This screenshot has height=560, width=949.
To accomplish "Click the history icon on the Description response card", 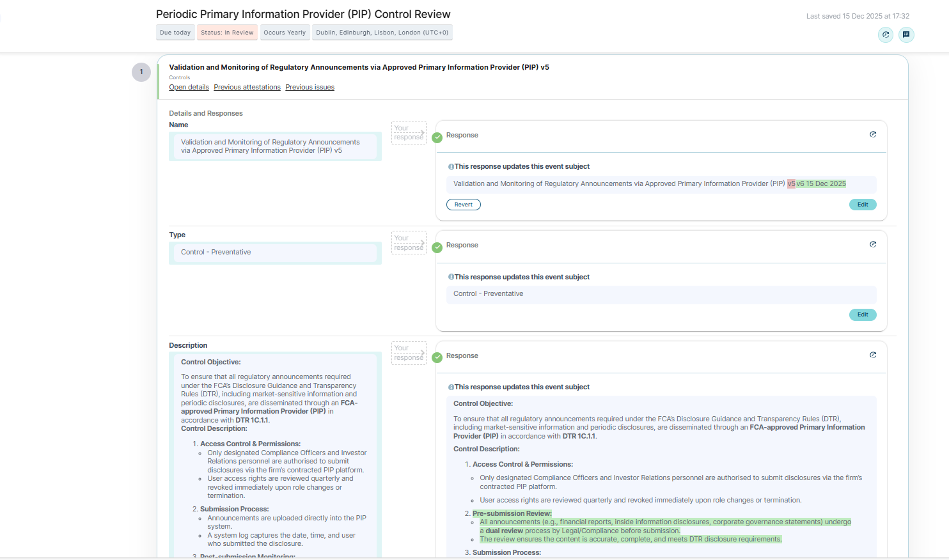I will (x=873, y=355).
